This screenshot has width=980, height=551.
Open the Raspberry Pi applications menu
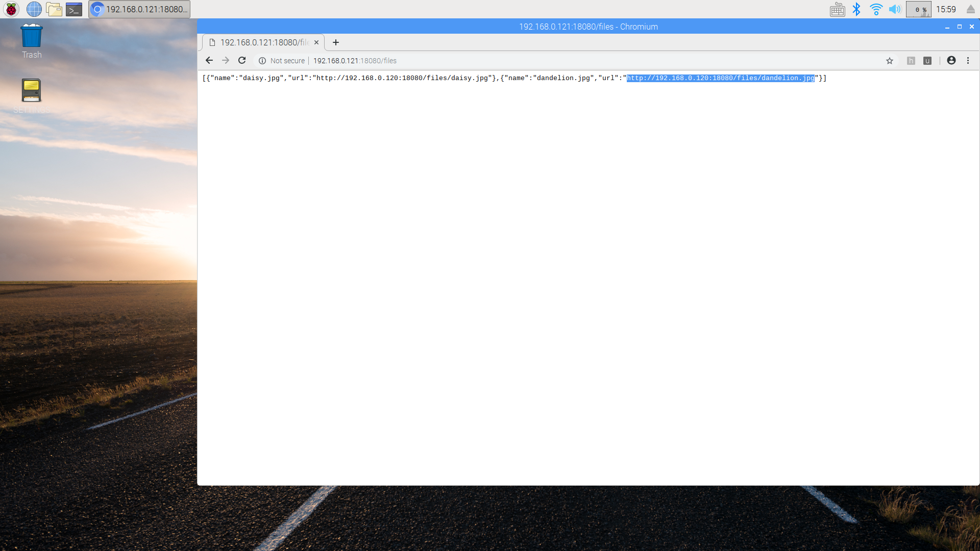[x=11, y=9]
